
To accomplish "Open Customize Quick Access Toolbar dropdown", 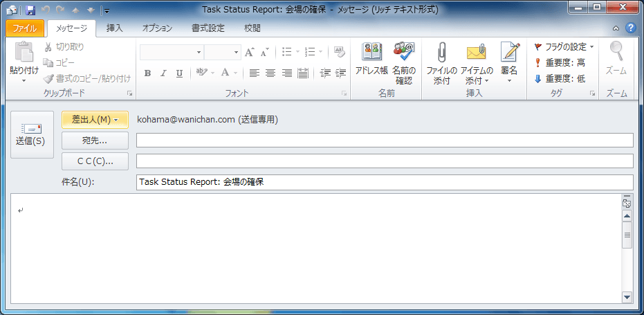I will (x=106, y=10).
